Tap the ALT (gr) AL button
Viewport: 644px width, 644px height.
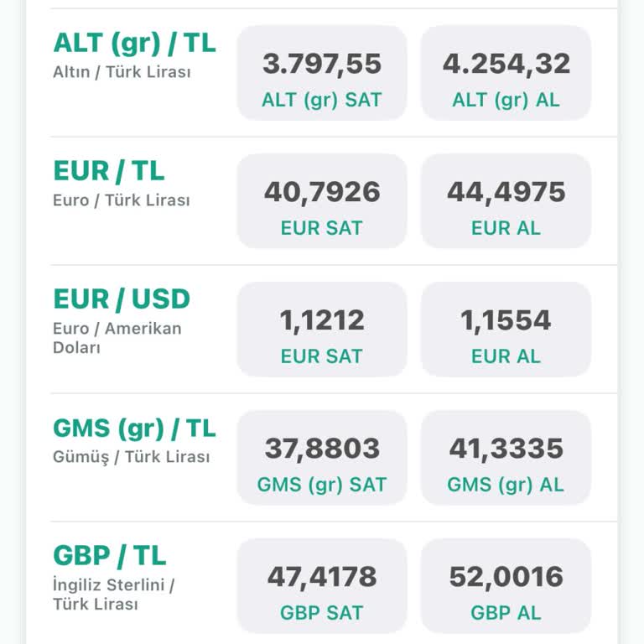506,73
